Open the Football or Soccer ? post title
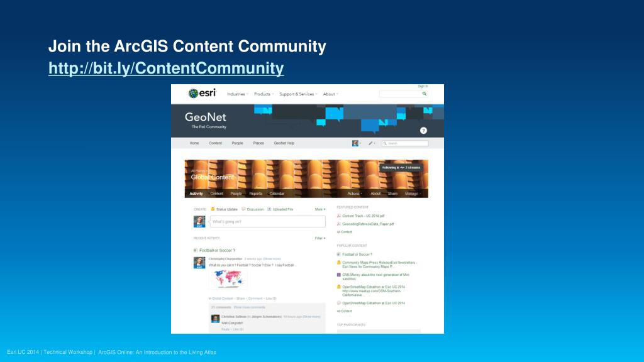The height and width of the screenshot is (362, 644). 217,250
